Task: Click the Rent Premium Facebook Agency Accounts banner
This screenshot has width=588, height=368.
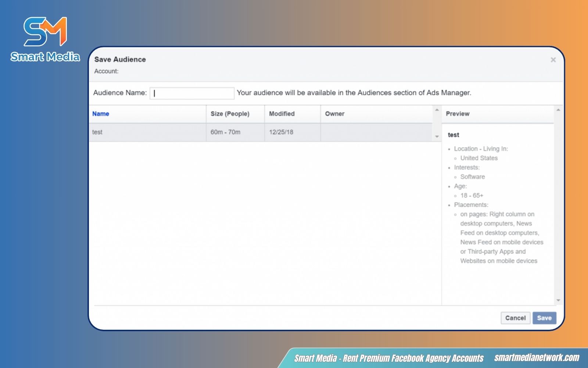Action: tap(389, 358)
